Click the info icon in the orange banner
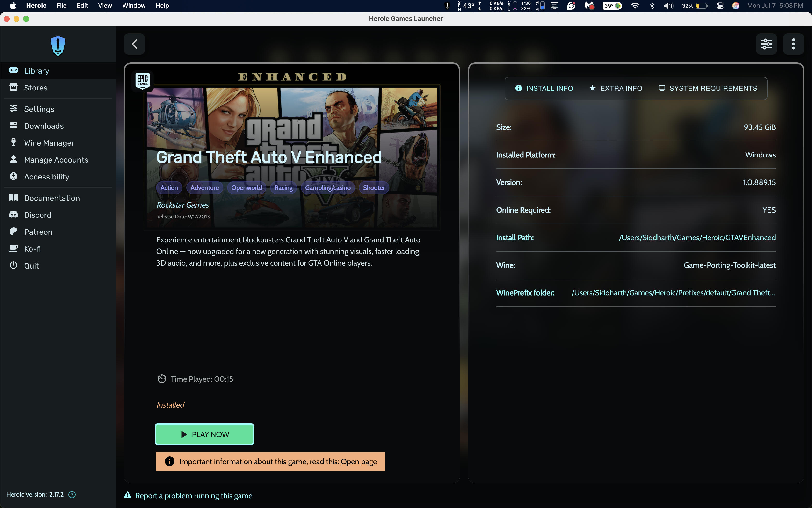 169,461
